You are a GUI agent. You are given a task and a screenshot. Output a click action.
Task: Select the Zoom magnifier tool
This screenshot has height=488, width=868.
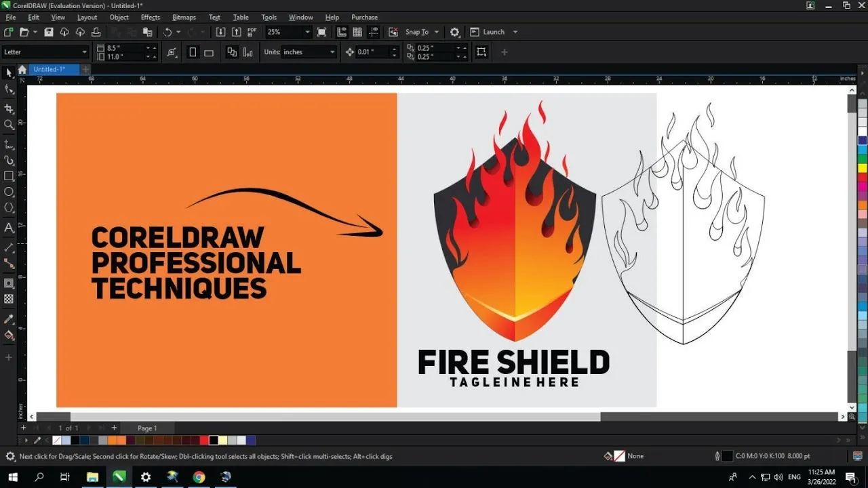(x=9, y=125)
